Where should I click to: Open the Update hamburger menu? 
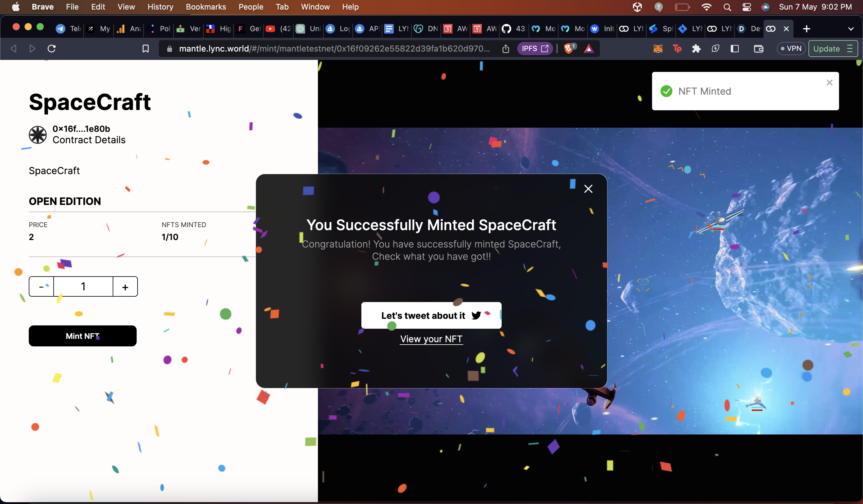pyautogui.click(x=850, y=49)
